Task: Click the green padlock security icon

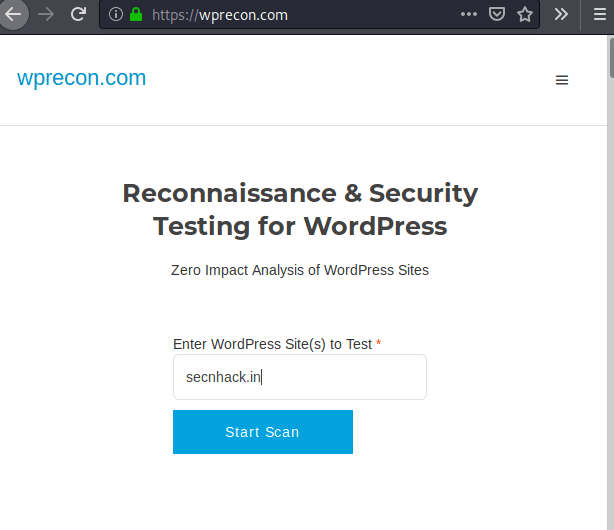Action: coord(136,15)
